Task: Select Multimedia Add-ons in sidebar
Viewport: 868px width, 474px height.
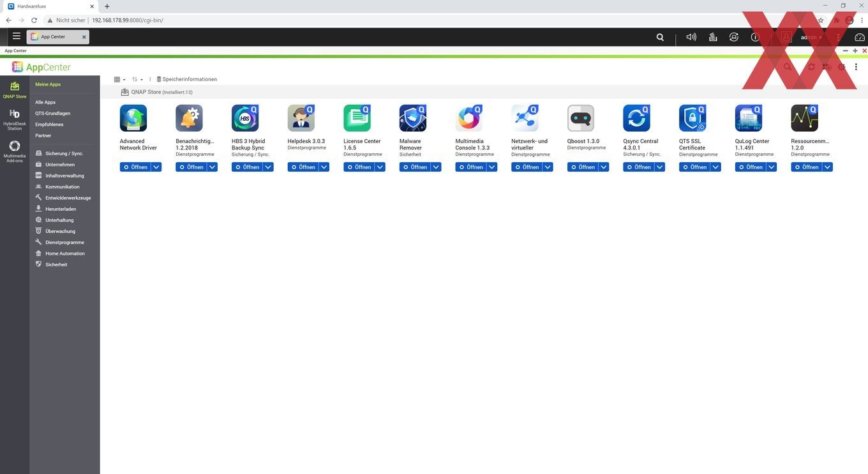Action: point(15,151)
